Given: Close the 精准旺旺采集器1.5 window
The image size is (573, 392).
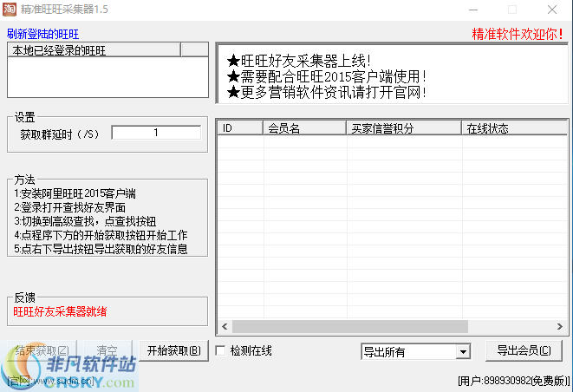Looking at the screenshot, I should 552,10.
